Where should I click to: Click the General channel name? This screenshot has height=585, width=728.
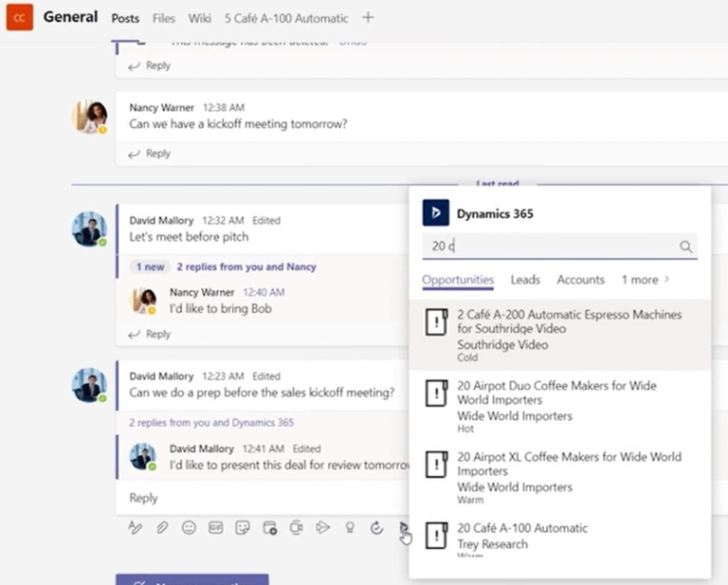point(70,17)
